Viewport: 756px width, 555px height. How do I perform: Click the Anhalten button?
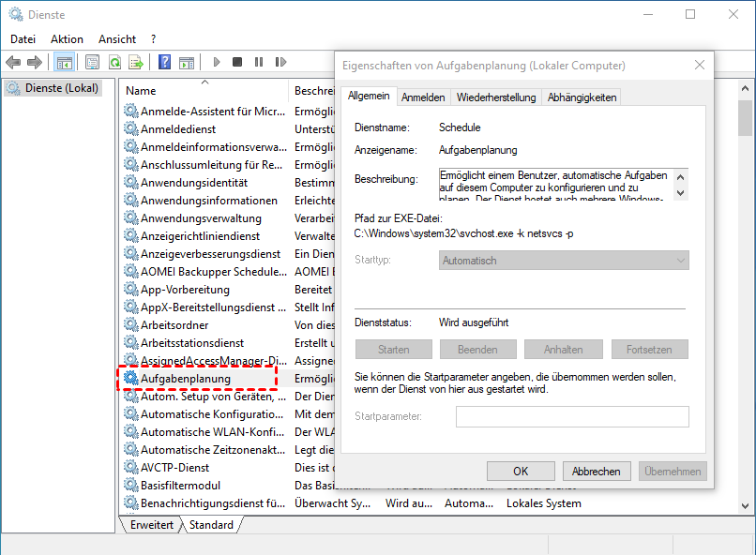pos(563,350)
